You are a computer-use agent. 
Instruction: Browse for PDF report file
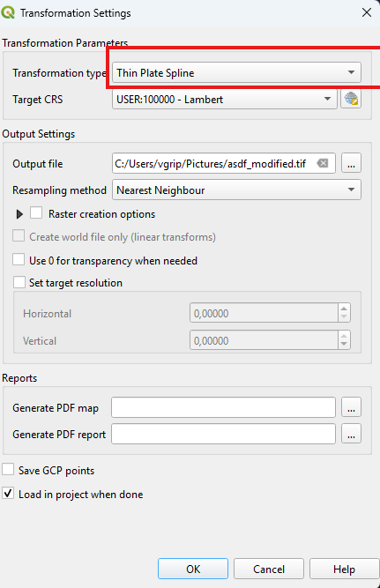pos(351,434)
